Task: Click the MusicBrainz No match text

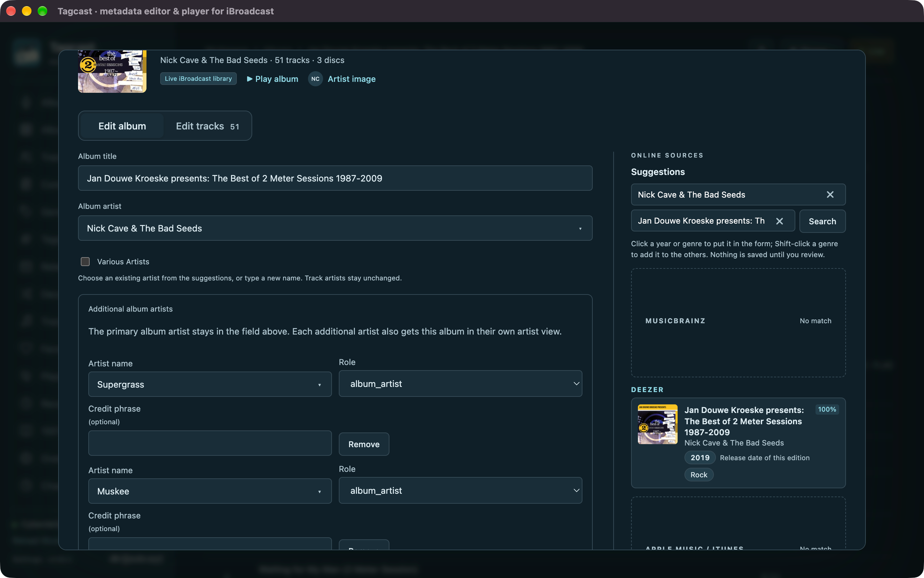Action: [x=816, y=321]
